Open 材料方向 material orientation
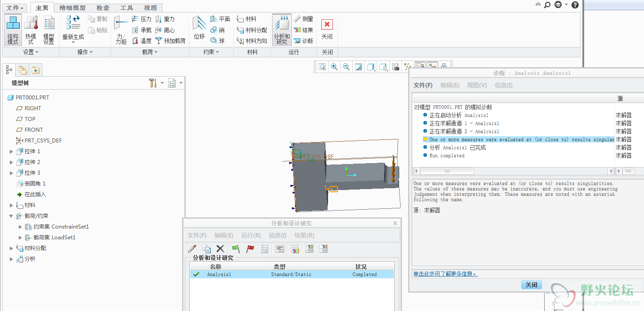644x311 pixels. pos(252,41)
